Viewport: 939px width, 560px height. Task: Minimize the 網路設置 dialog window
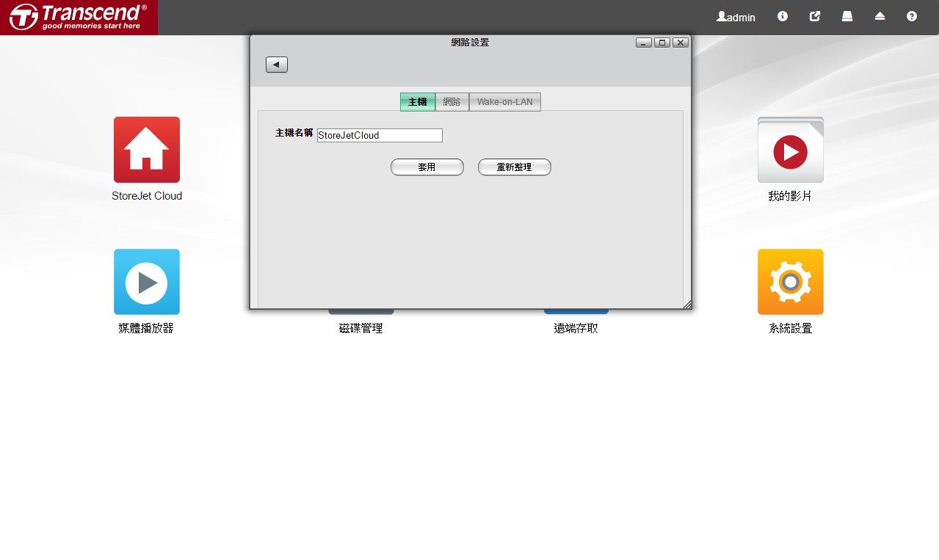point(644,43)
